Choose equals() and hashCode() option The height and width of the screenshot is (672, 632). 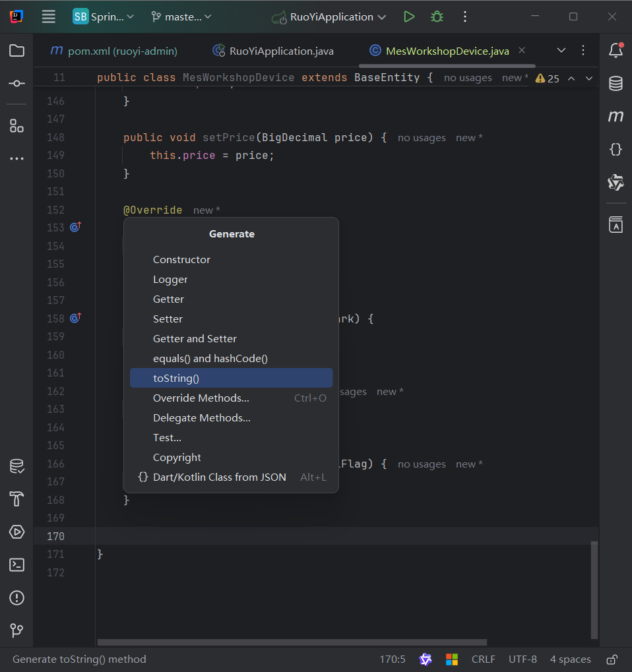tap(231, 358)
